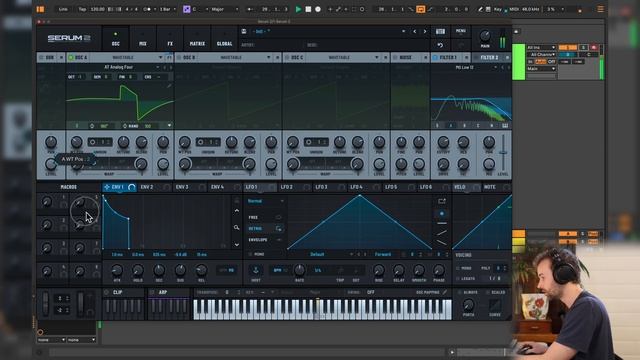Enable OSC B power toggle
The image size is (640, 360).
click(179, 58)
